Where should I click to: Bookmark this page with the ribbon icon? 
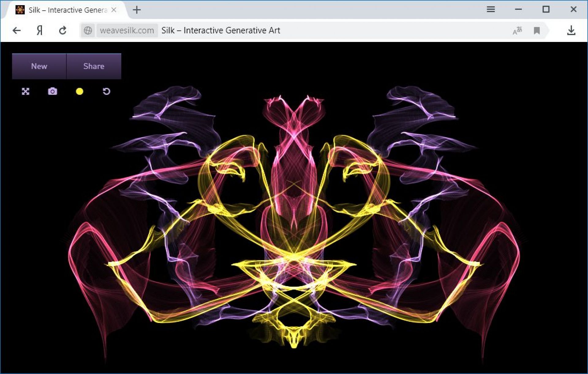coord(537,30)
